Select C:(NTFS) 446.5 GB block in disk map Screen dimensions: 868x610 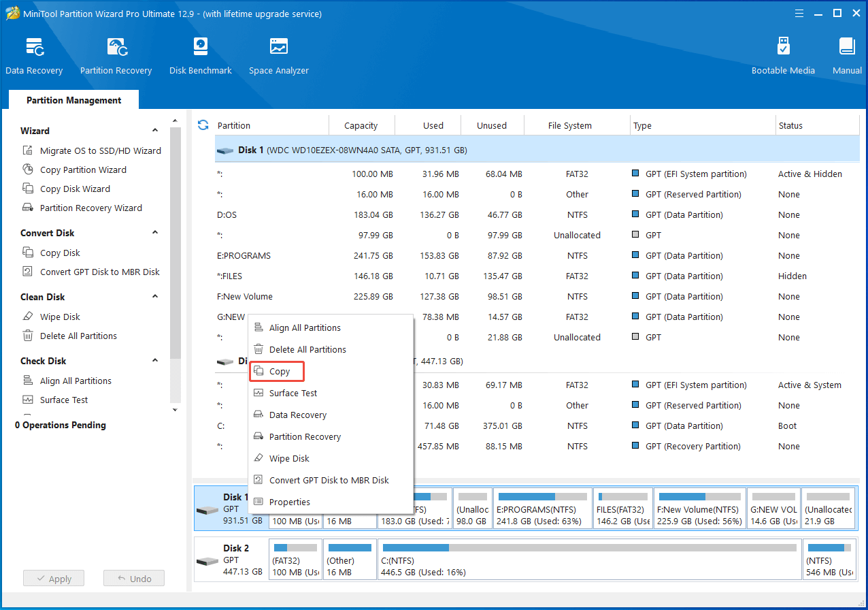pos(589,559)
